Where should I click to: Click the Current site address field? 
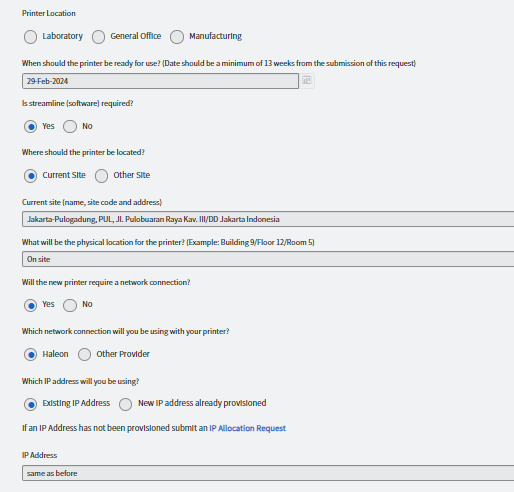pos(268,219)
